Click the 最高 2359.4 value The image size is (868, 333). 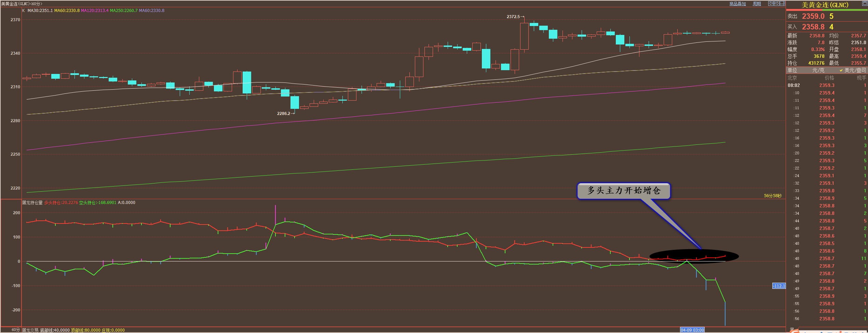(x=859, y=56)
